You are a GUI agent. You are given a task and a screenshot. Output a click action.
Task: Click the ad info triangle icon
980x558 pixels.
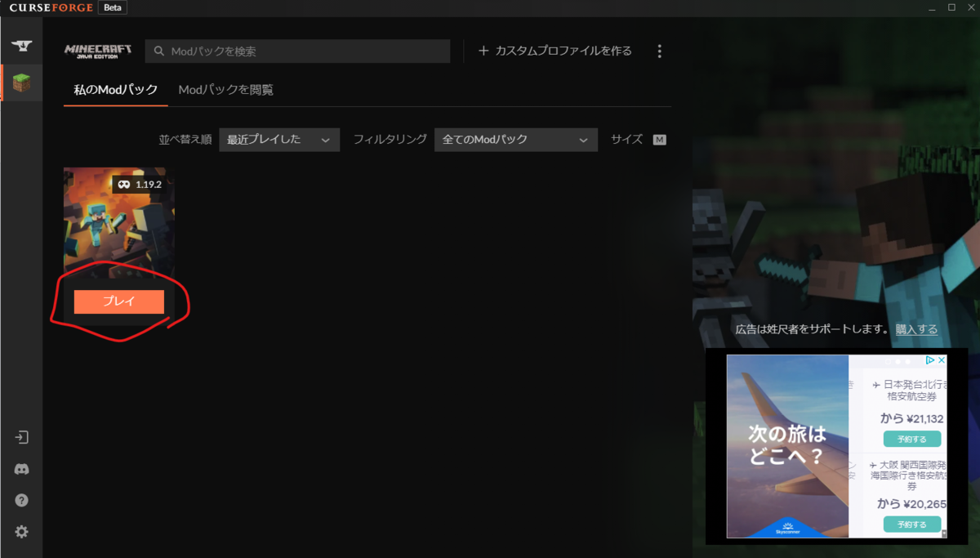(x=930, y=360)
